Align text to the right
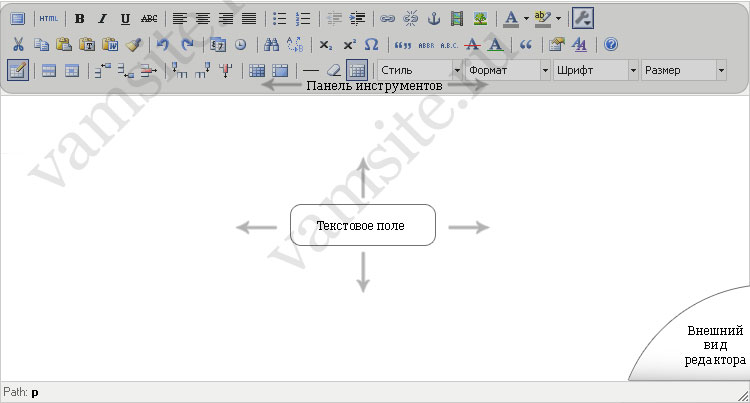Image resolution: width=750 pixels, height=403 pixels. [x=226, y=19]
